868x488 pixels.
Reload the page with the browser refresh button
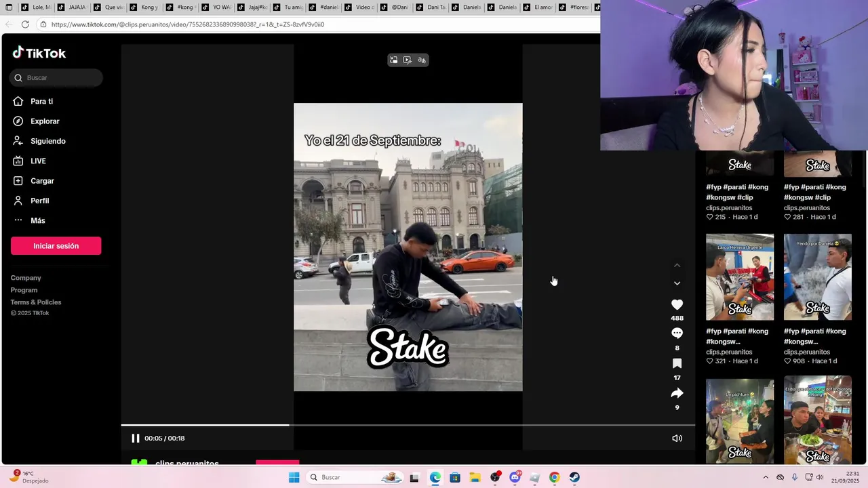(25, 24)
